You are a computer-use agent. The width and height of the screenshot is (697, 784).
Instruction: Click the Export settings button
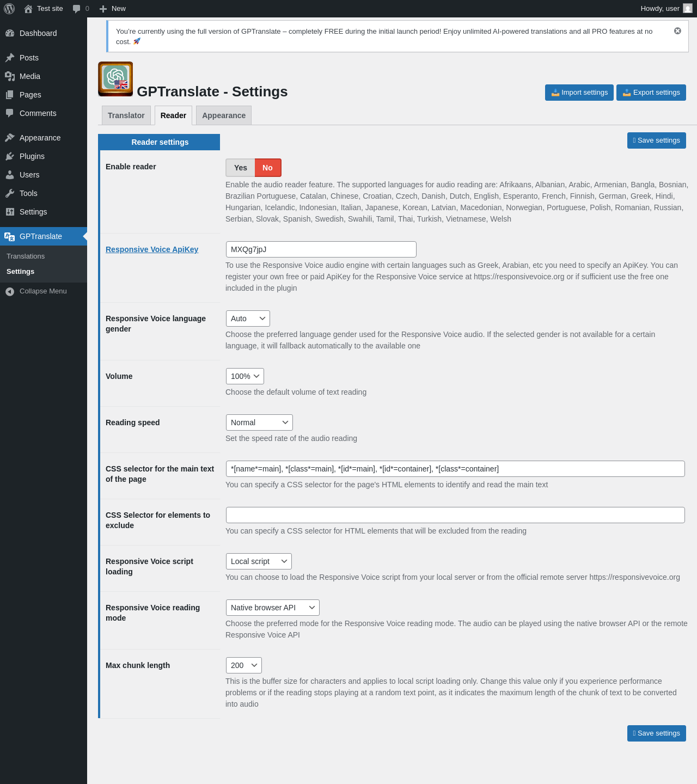pos(651,93)
